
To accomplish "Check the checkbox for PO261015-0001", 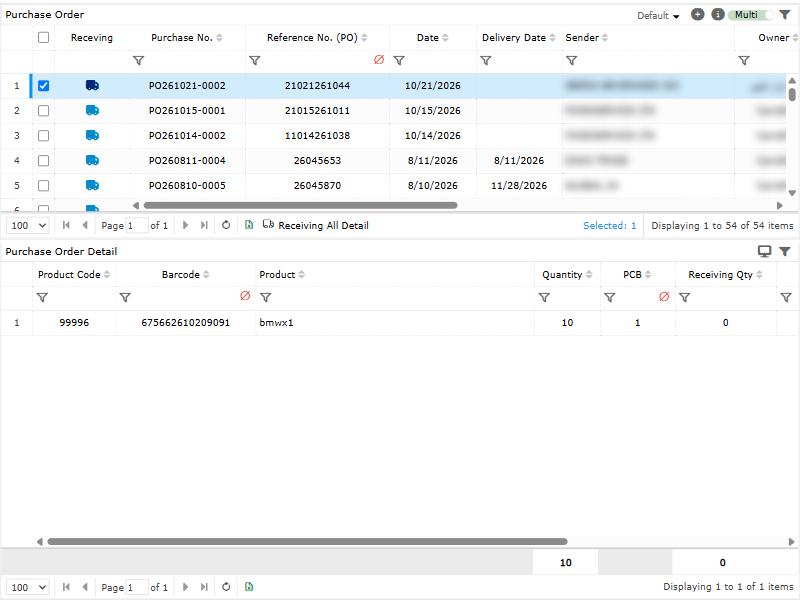I will pos(43,110).
